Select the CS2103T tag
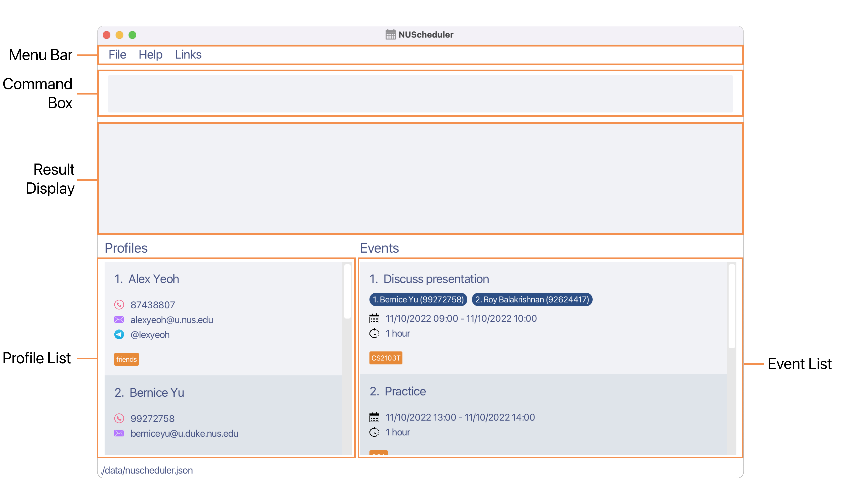 point(386,358)
